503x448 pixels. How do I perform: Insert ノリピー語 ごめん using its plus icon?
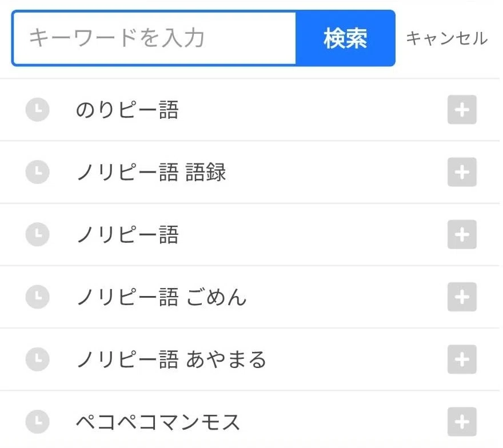point(462,297)
